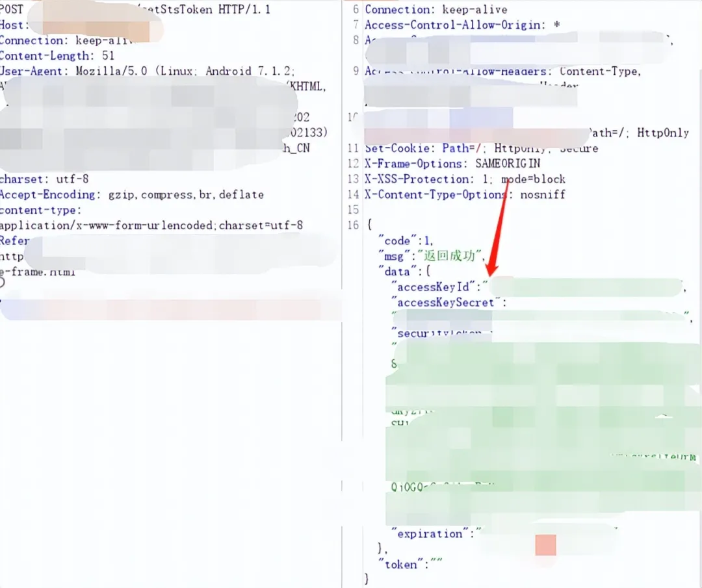Click the charset: utf-8 request header
This screenshot has width=702, height=588.
coord(44,179)
